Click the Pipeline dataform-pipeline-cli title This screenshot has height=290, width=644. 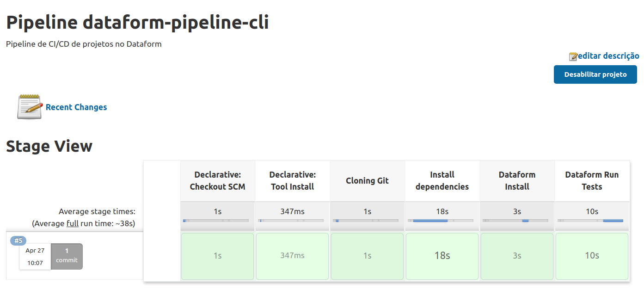coord(137,22)
